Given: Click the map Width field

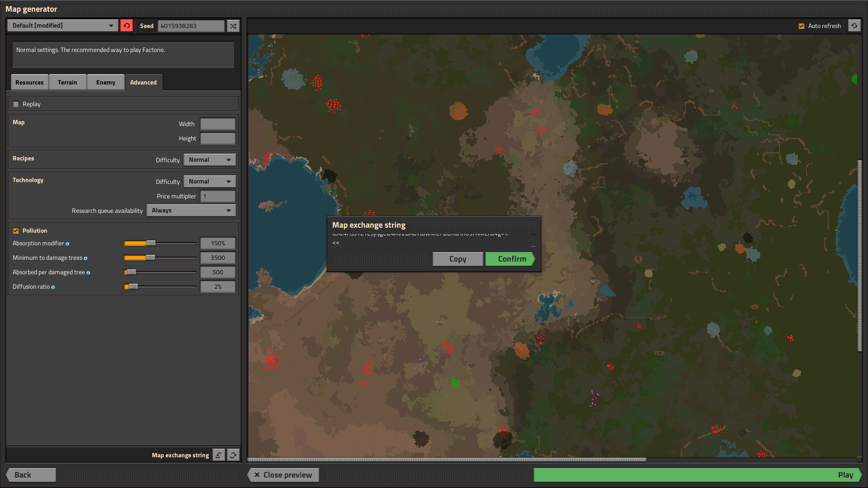Looking at the screenshot, I should point(218,124).
